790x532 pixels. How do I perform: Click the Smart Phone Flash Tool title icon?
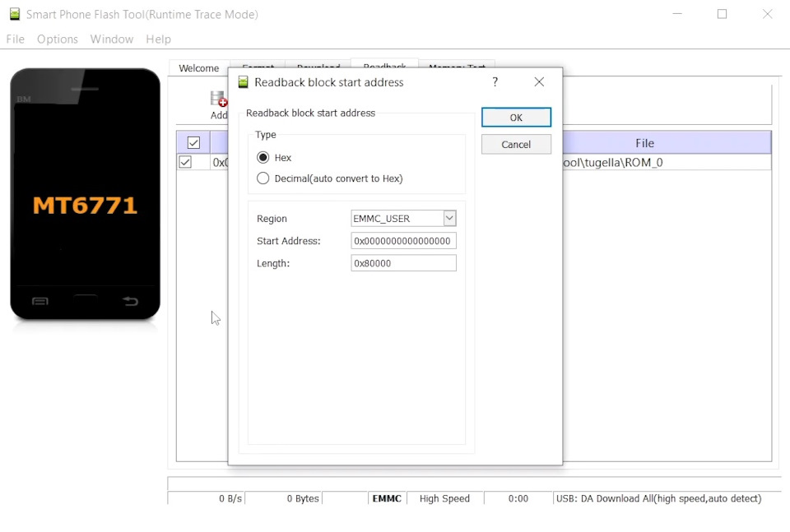pos(15,14)
